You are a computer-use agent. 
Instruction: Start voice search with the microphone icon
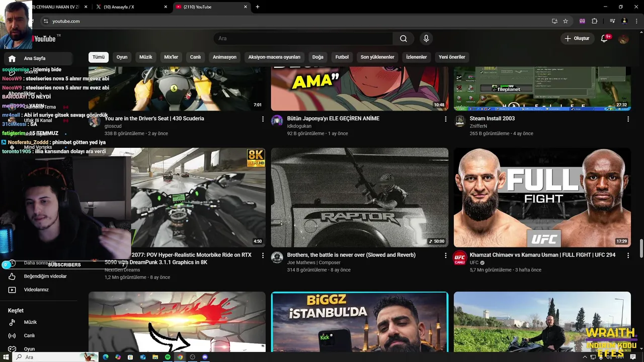pos(426,39)
